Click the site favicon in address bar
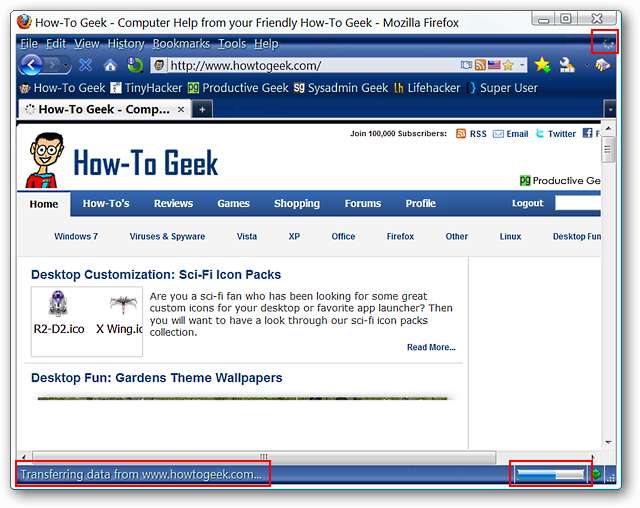 [159, 65]
